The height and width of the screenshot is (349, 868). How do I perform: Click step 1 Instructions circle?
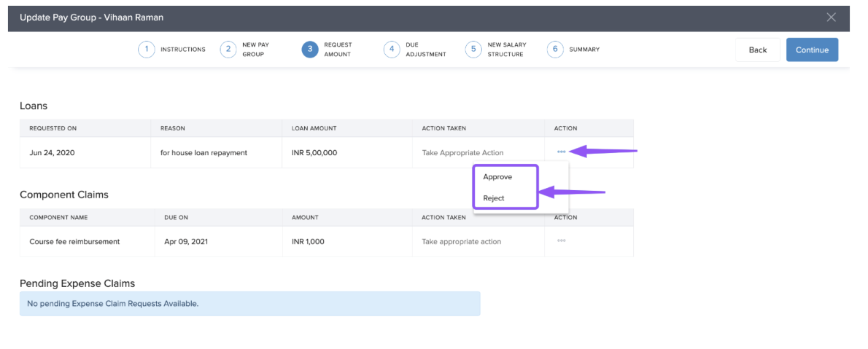tap(147, 50)
